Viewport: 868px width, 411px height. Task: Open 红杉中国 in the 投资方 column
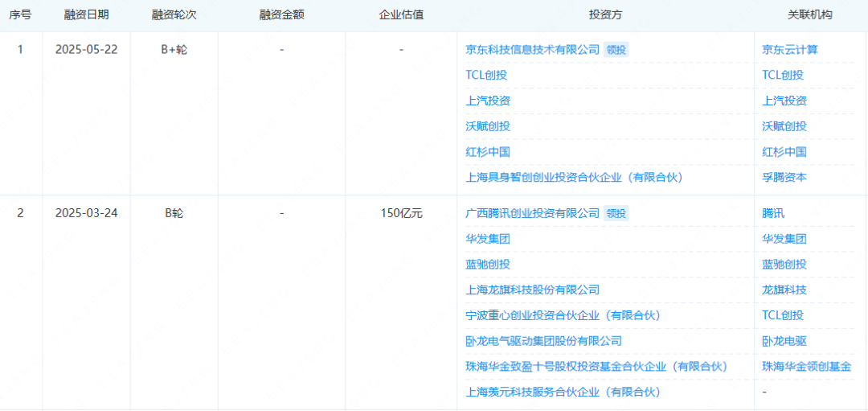[488, 152]
